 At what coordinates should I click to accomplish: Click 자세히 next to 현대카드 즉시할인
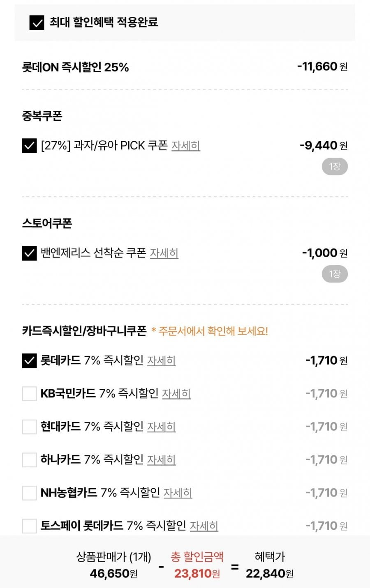161,427
